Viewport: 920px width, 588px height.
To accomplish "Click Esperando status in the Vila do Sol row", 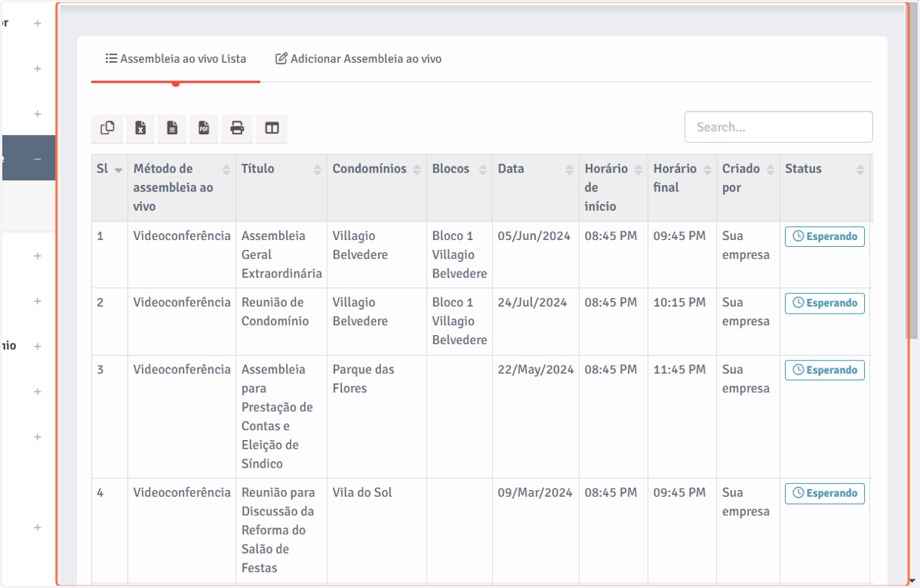I will pos(824,493).
